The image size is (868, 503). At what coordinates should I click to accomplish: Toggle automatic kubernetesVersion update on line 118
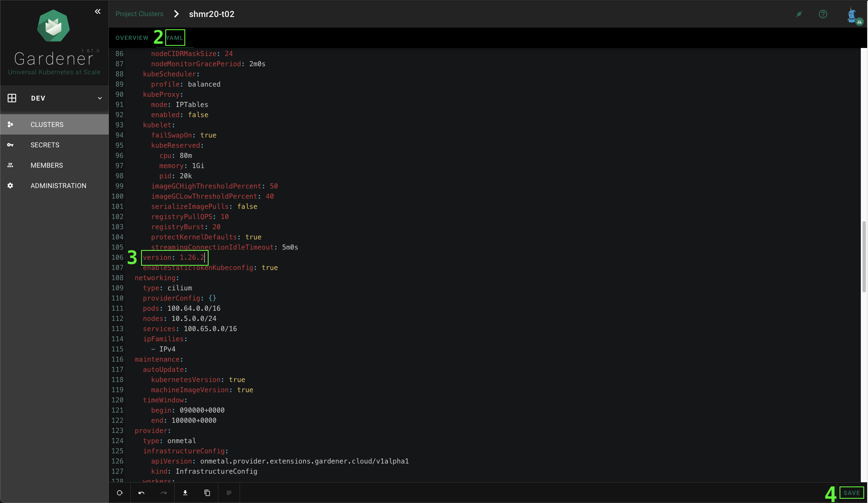coord(237,379)
